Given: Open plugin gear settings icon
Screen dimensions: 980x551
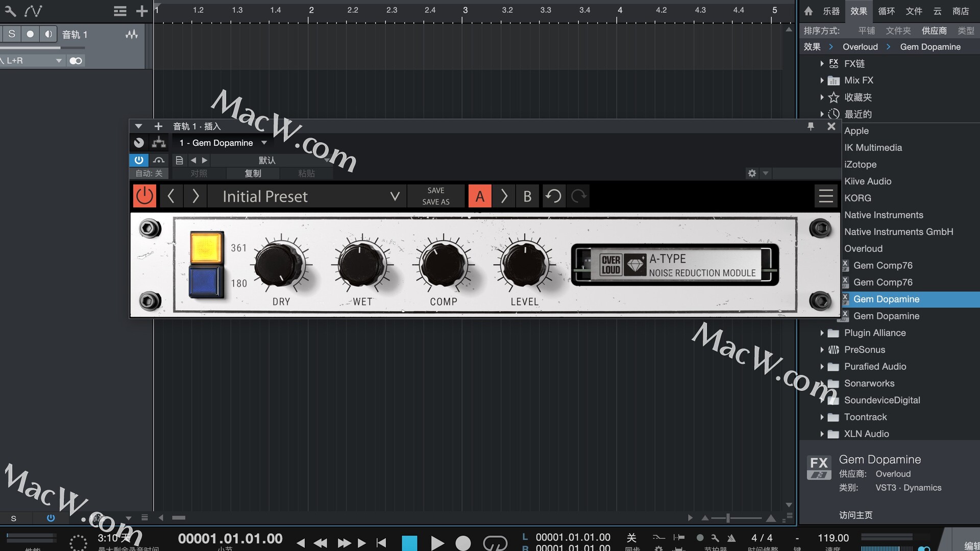Looking at the screenshot, I should coord(752,173).
